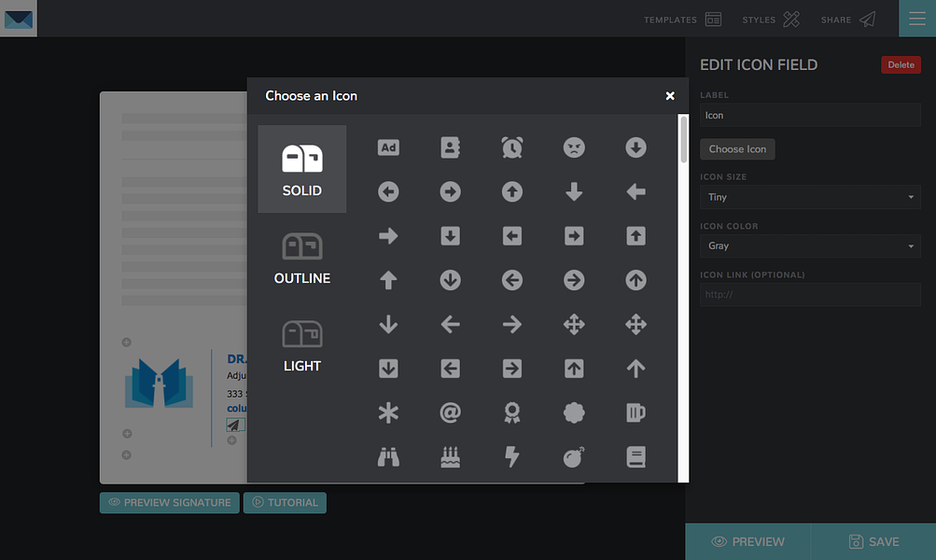The height and width of the screenshot is (560, 936).
Task: Select the Solid icon style
Action: (x=302, y=169)
